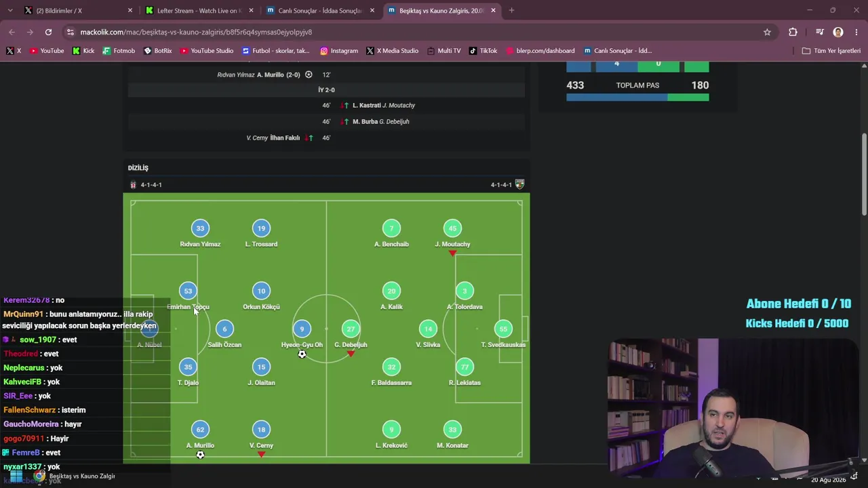Click L. Kreković player number 9
Image resolution: width=868 pixels, height=488 pixels.
tap(391, 429)
